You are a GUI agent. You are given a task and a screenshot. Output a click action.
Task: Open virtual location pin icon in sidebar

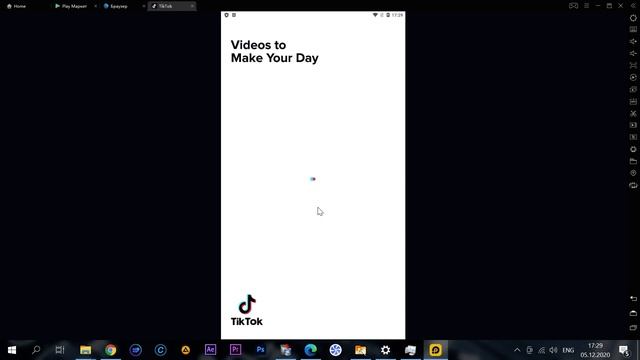633,173
